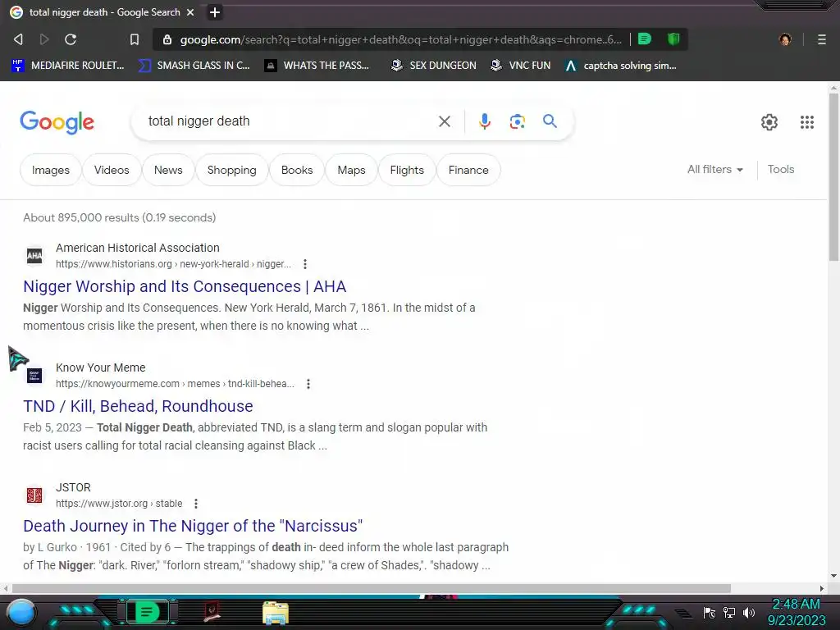Viewport: 840px width, 630px height.
Task: Open the profile avatar in browser toolbar
Action: point(785,39)
